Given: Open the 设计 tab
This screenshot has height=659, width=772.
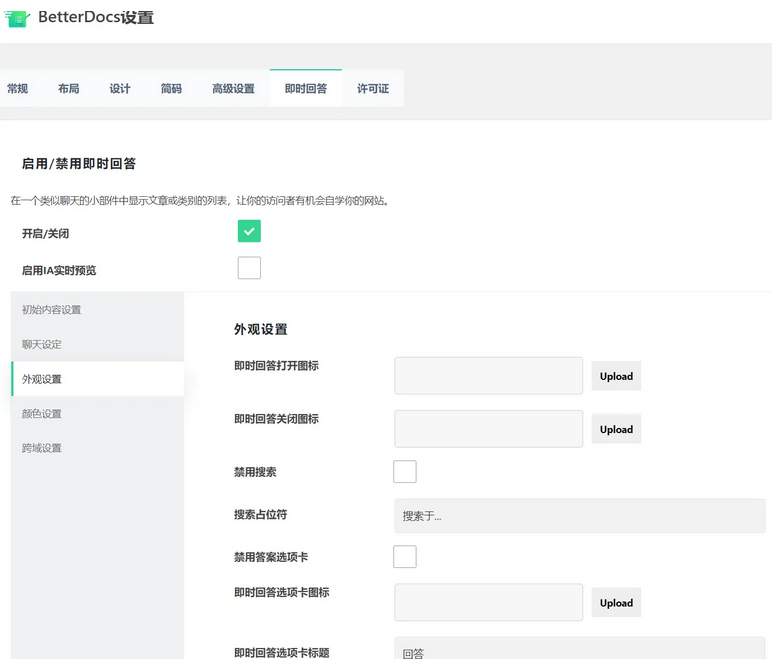Looking at the screenshot, I should click(120, 89).
